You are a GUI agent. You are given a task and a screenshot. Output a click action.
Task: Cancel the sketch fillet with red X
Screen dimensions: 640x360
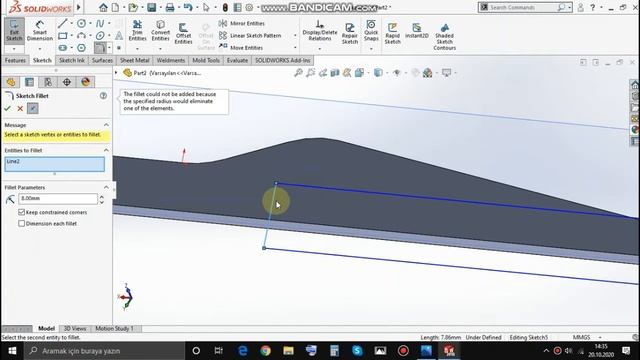[x=20, y=109]
